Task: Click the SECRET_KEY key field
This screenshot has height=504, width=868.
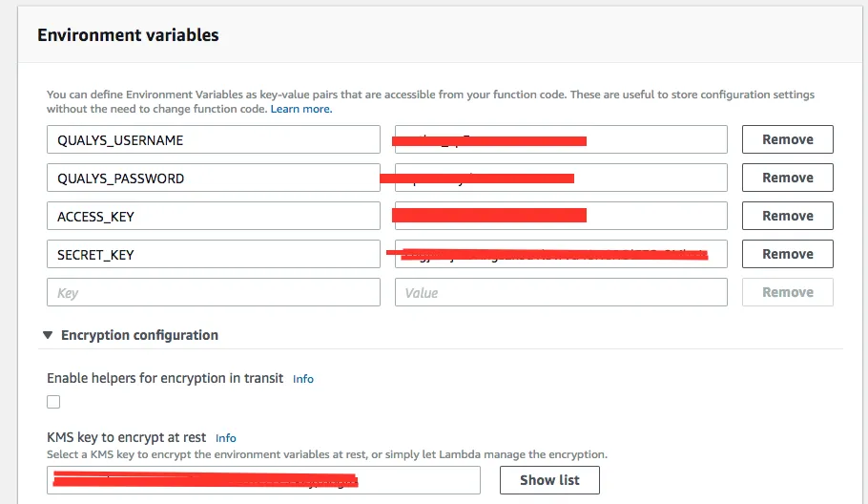Action: (x=213, y=254)
